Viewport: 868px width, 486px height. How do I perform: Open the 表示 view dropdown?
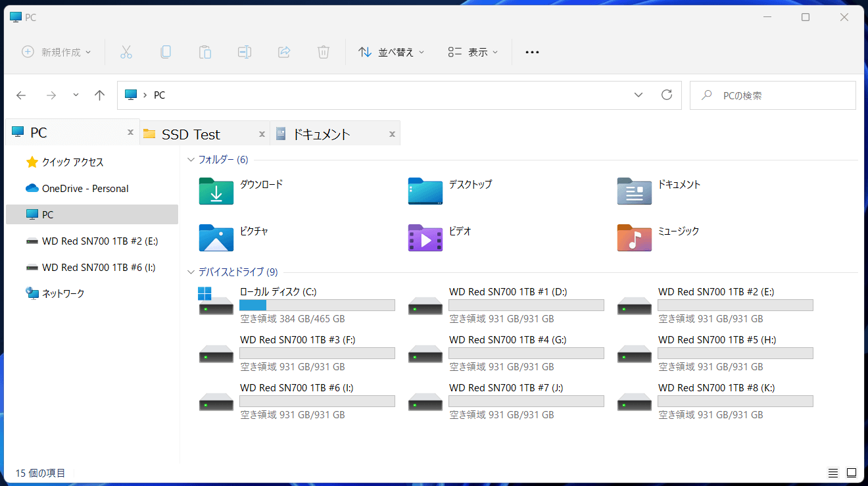click(473, 52)
